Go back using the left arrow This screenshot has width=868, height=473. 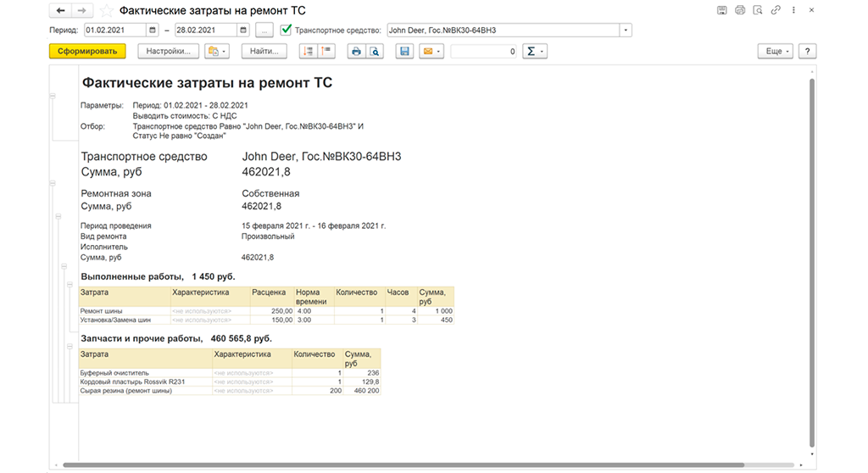[60, 10]
